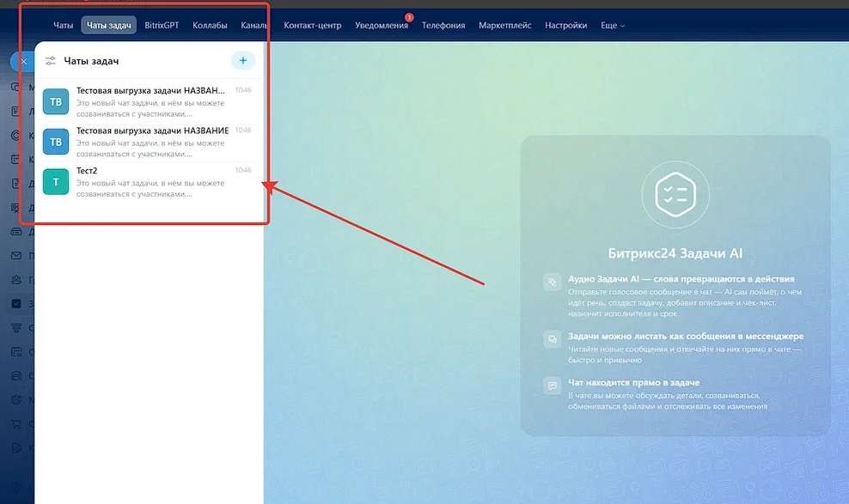This screenshot has width=849, height=504.
Task: Go to the Коллабы tab
Action: tap(211, 26)
